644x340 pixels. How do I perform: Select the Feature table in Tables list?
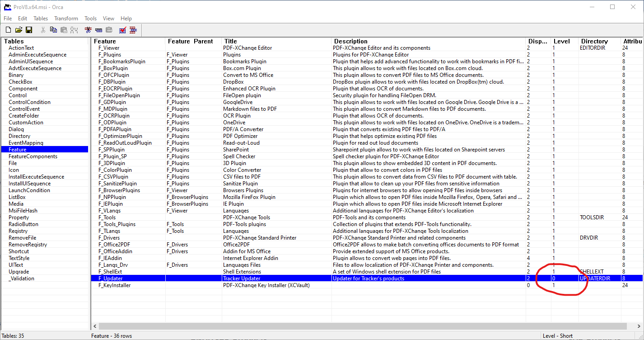[45, 150]
